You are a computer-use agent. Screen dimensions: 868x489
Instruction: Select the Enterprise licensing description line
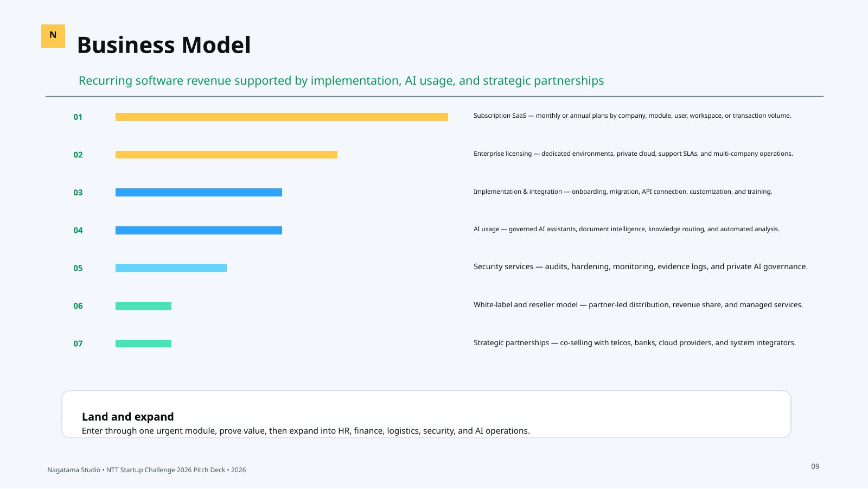click(633, 154)
